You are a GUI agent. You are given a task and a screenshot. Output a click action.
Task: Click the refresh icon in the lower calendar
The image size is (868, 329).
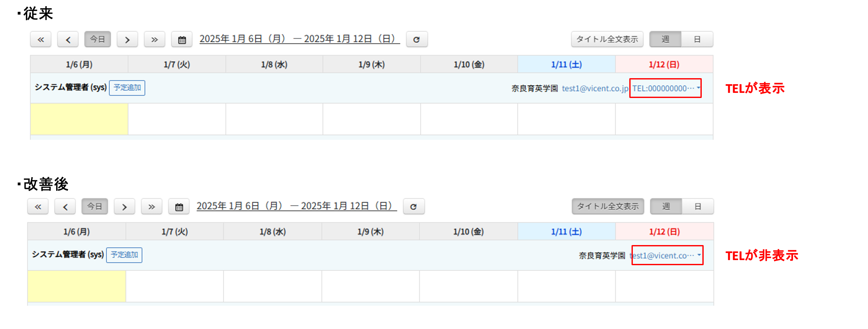click(x=414, y=207)
